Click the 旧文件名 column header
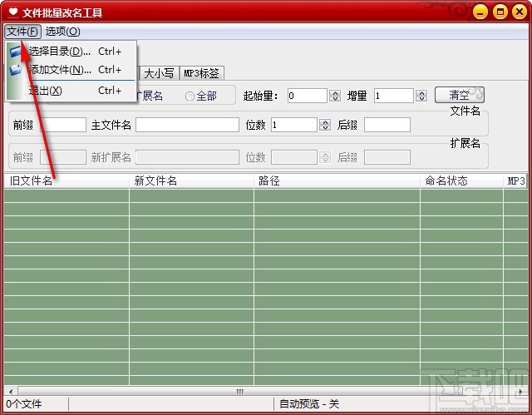 [66, 180]
